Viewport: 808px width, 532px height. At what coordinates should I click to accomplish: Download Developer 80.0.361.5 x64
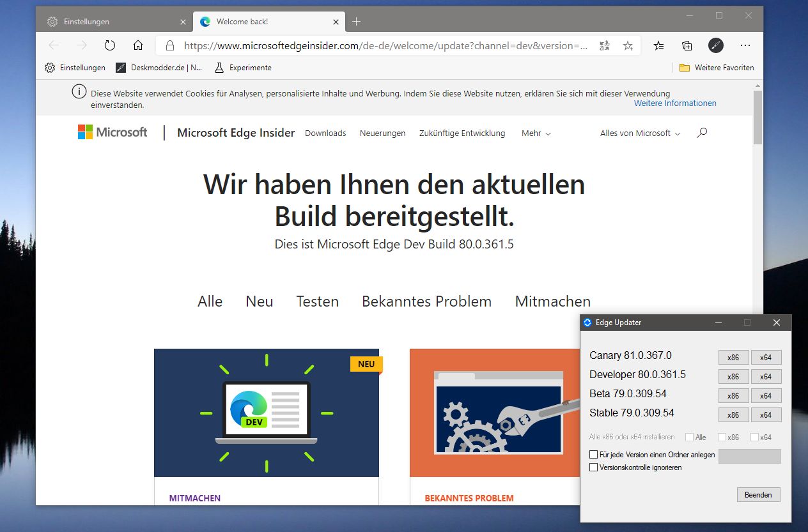[x=766, y=377]
